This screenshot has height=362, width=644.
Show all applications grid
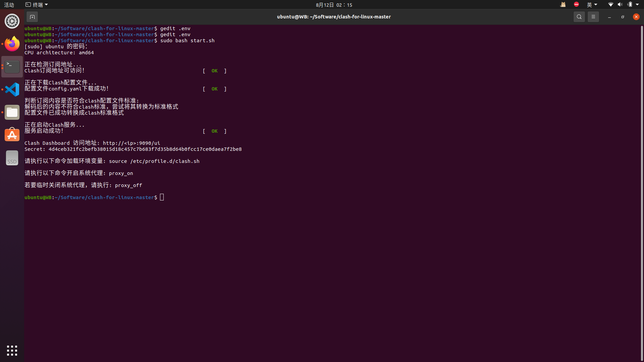pos(12,351)
